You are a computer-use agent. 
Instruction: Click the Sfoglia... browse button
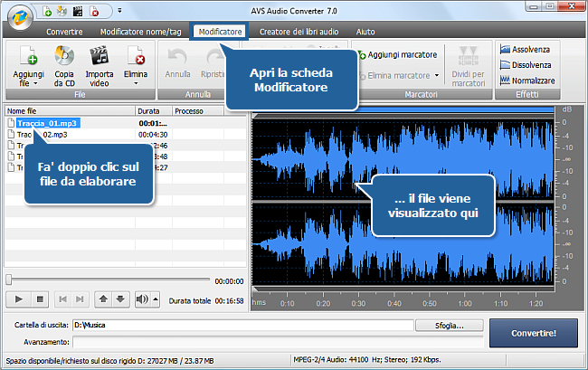[448, 325]
